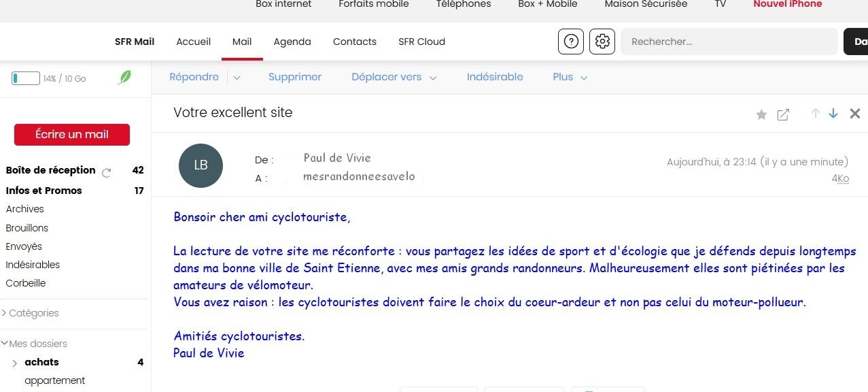Open the help question mark icon
Viewport: 868px width, 392px height.
pos(570,42)
